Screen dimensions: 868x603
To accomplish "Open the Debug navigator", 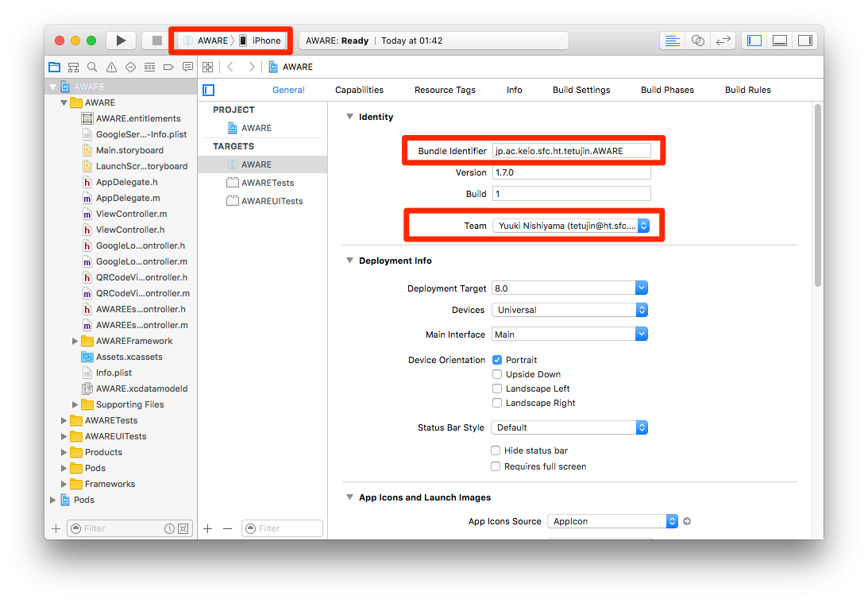I will pos(149,67).
